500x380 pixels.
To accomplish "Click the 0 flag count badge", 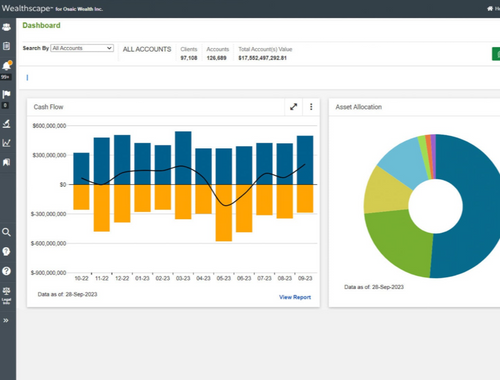I will point(5,105).
